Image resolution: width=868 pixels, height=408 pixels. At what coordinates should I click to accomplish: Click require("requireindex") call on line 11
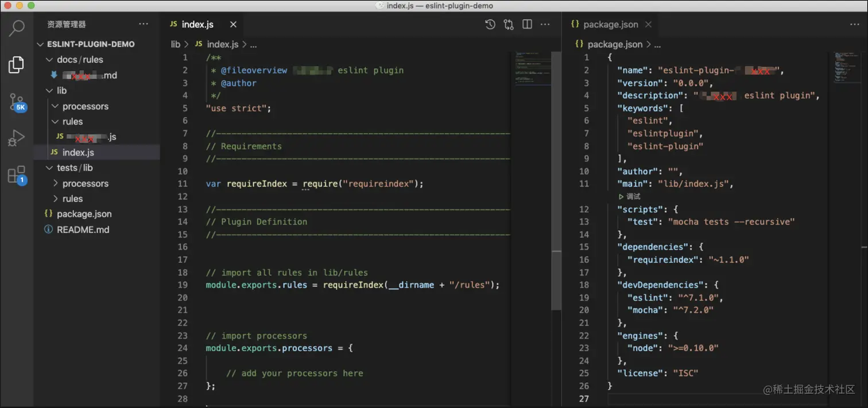pos(363,184)
